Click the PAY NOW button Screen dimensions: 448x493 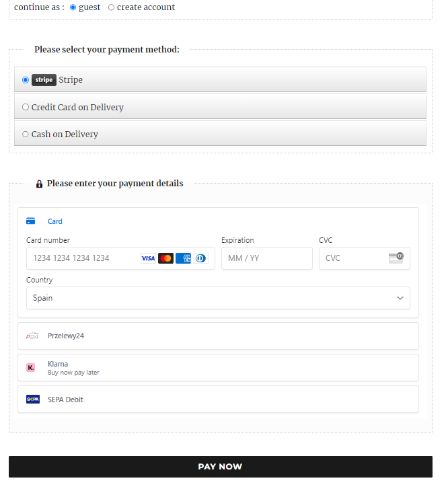221,467
